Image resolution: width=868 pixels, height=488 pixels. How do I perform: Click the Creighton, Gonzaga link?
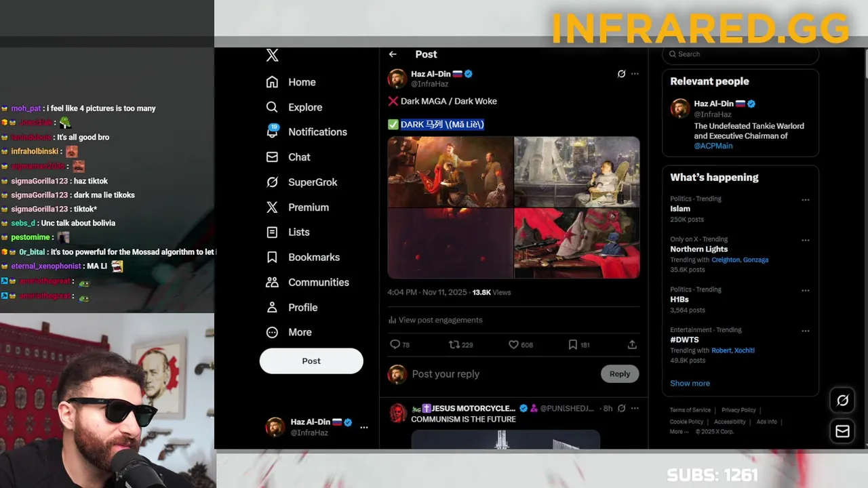pos(740,260)
